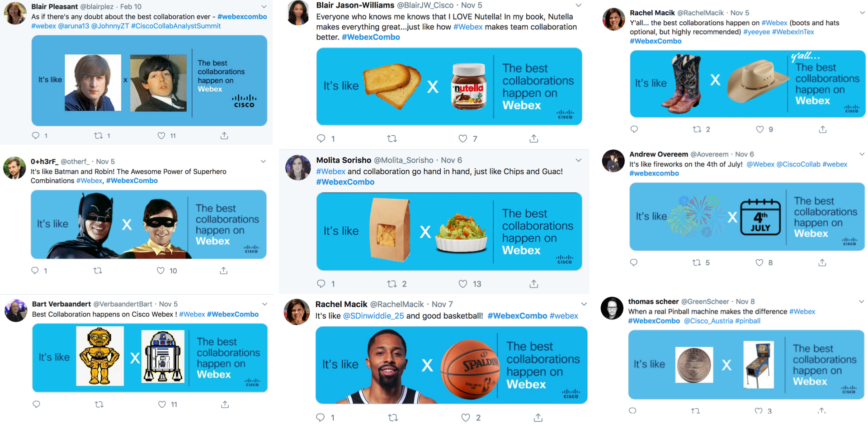Reply to the Batman and Robin tweet
Image resolution: width=868 pixels, height=429 pixels.
35,271
